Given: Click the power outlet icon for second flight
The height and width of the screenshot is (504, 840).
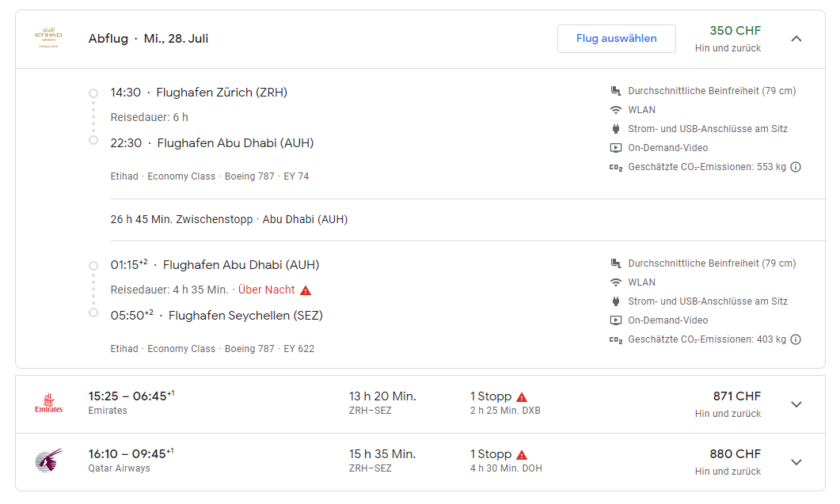Looking at the screenshot, I should coord(615,301).
